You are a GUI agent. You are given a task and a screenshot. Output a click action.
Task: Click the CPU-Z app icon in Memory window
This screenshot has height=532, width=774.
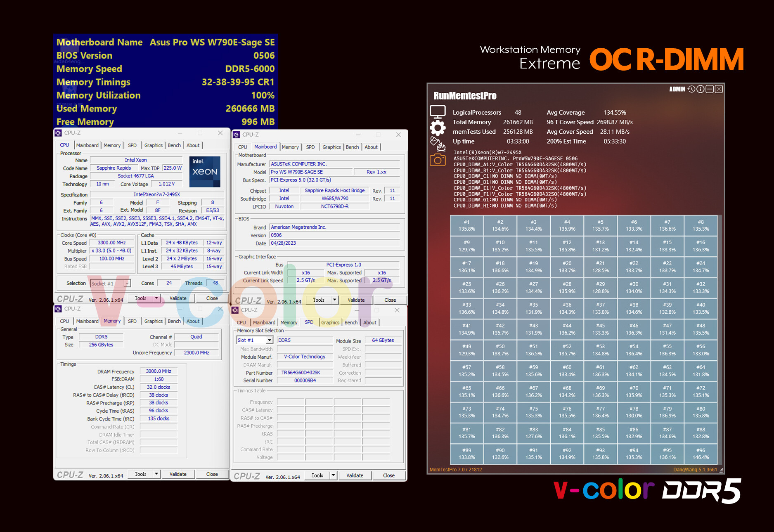coord(58,309)
